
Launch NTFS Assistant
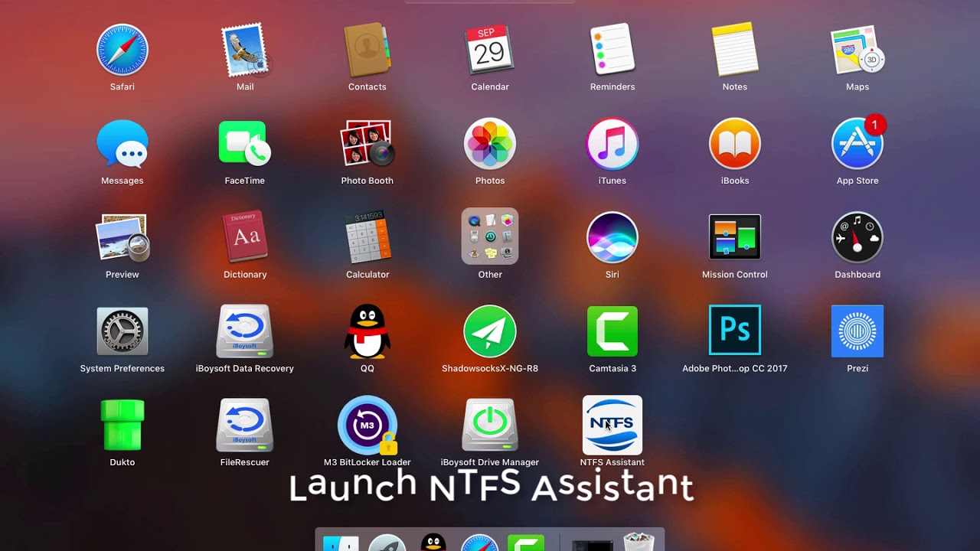coord(612,425)
